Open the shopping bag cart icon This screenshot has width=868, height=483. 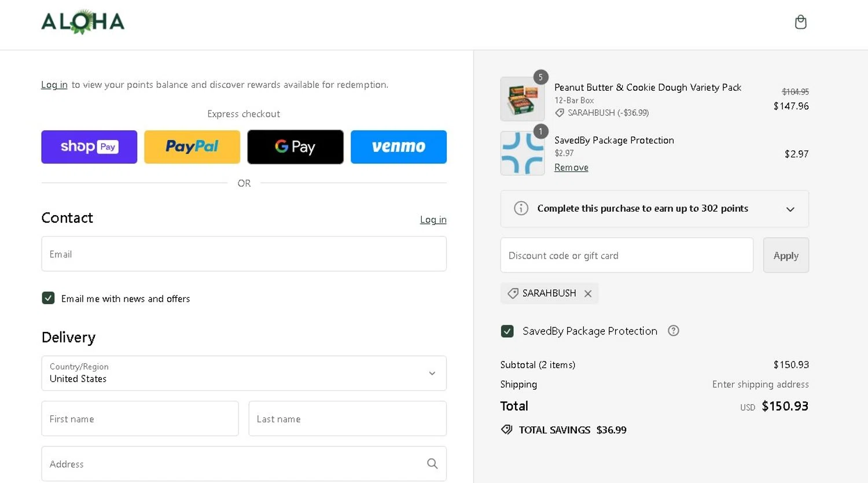click(800, 23)
